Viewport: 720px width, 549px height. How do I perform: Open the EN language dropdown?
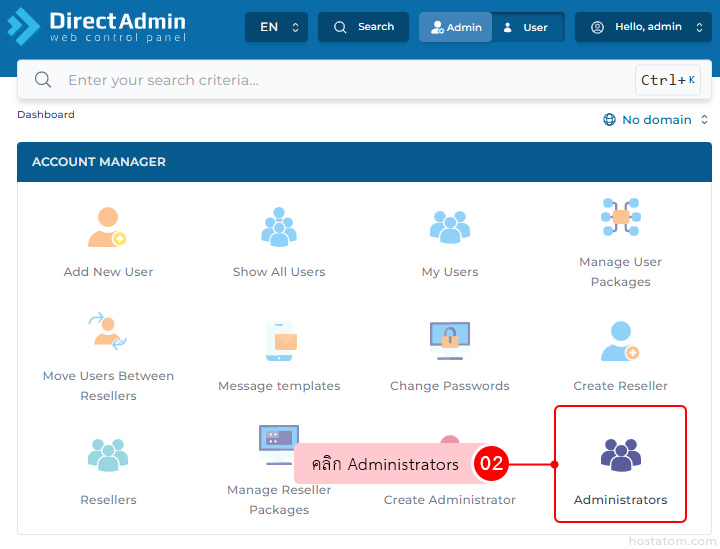(x=276, y=27)
